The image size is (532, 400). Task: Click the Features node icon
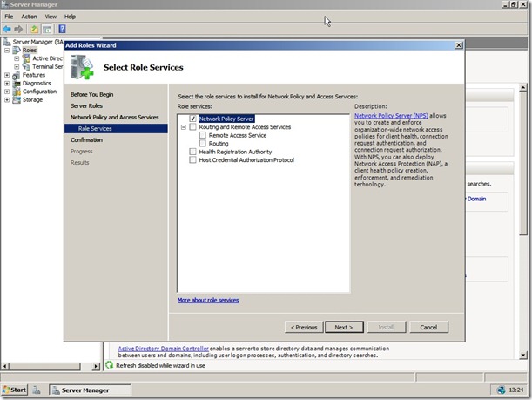pyautogui.click(x=17, y=75)
